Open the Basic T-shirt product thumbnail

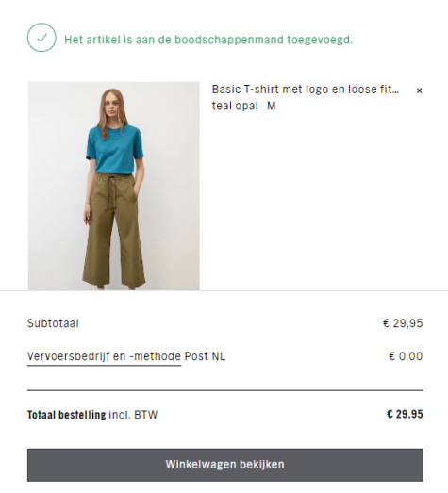[x=114, y=186]
